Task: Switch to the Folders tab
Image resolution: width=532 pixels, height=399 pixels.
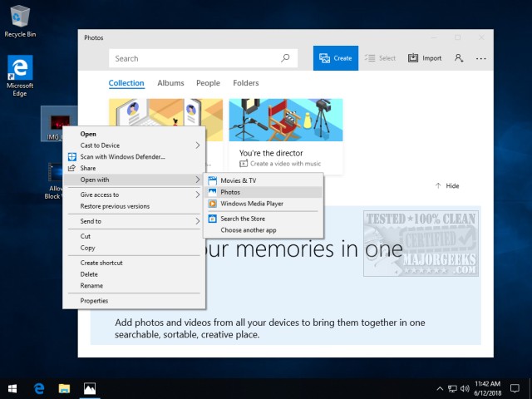Action: click(246, 83)
